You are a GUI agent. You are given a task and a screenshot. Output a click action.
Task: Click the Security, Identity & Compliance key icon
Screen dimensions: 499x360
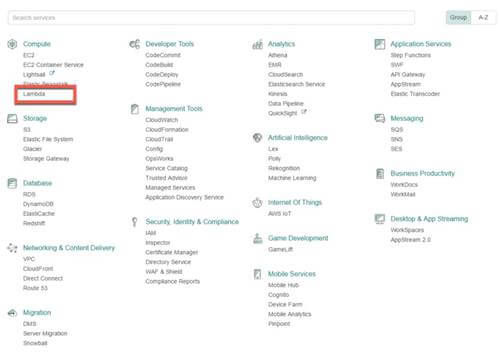click(x=135, y=222)
